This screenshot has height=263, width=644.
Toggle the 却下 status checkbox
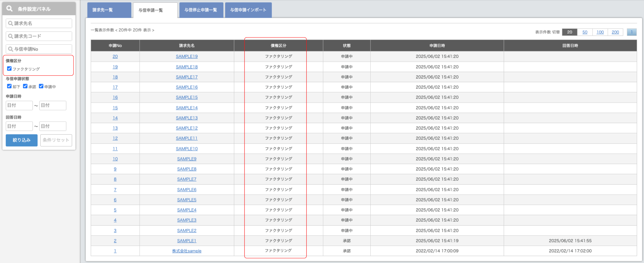pyautogui.click(x=9, y=86)
